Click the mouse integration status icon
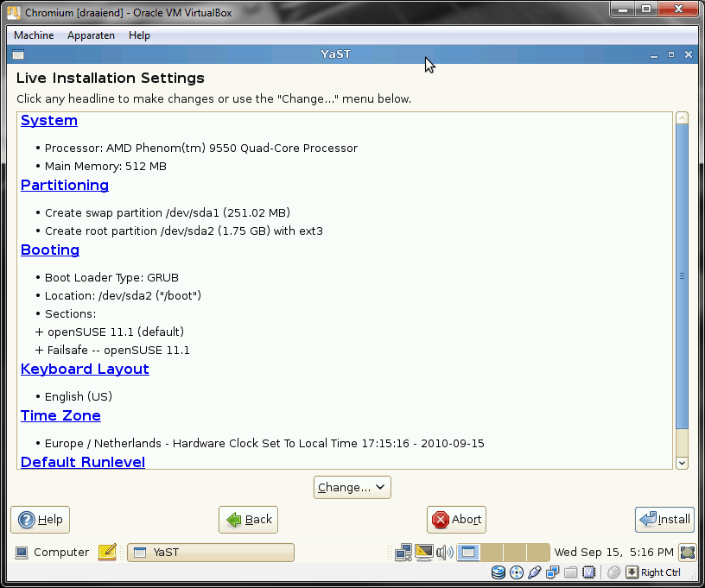 [x=613, y=572]
